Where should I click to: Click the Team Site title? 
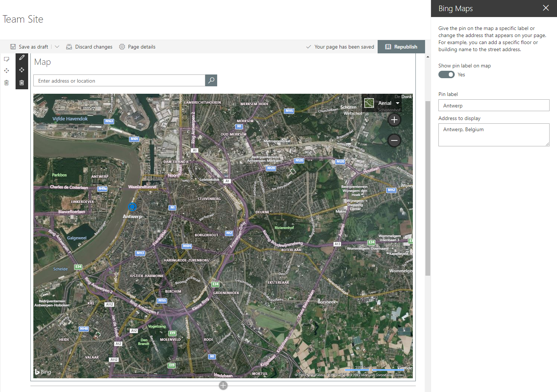[23, 19]
